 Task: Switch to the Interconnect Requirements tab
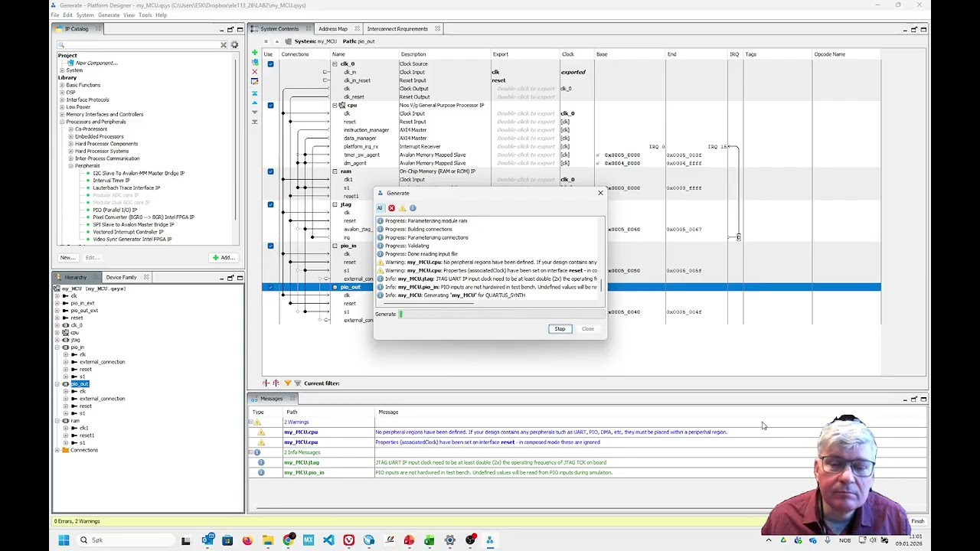397,29
